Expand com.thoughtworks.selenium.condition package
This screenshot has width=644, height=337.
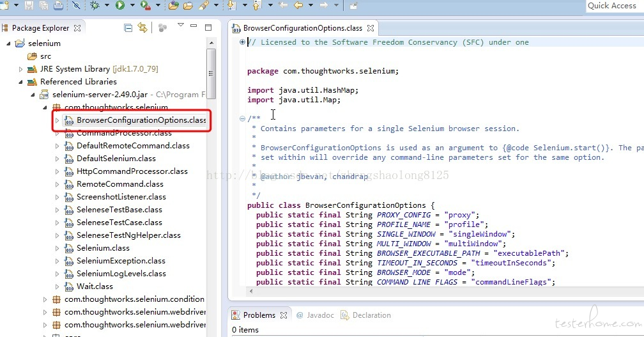click(x=45, y=300)
